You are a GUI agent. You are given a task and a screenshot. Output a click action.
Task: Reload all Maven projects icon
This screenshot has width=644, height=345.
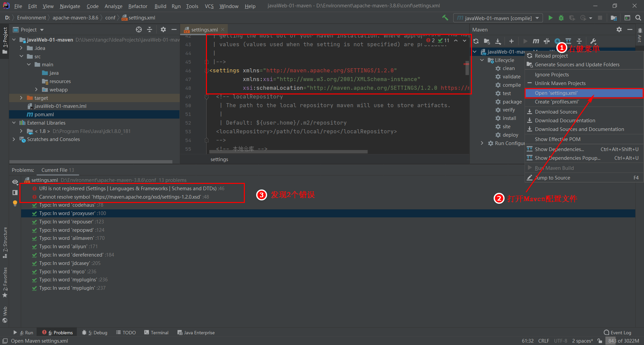tap(476, 41)
